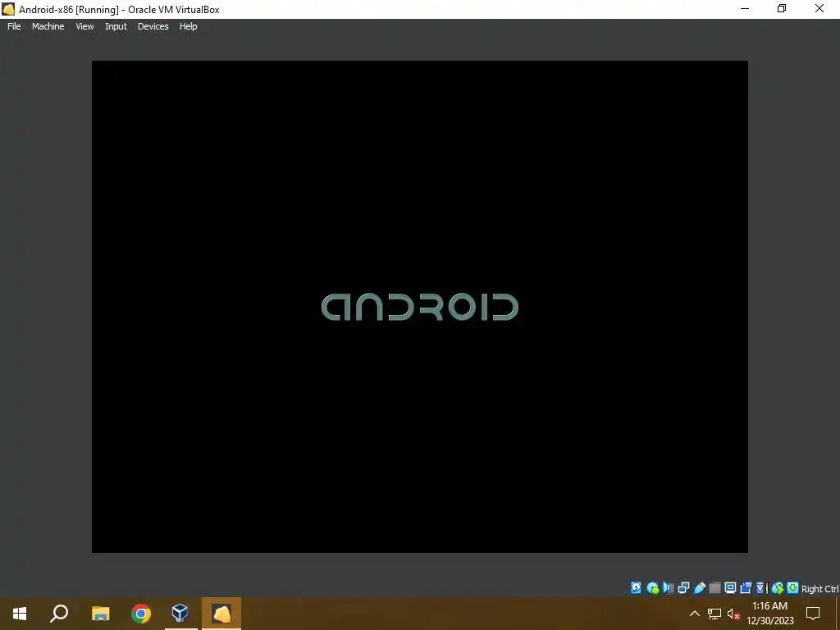Open File Explorer from taskbar

click(100, 614)
